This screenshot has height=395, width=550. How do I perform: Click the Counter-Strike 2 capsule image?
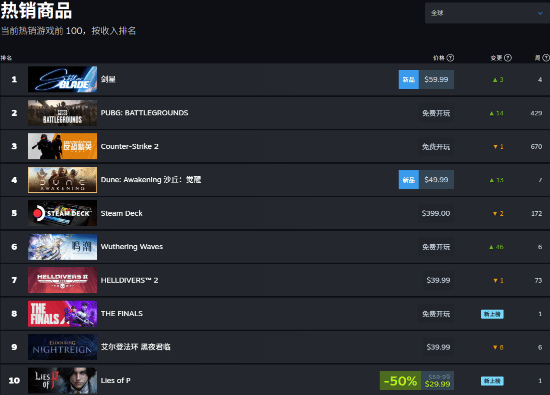pos(62,146)
